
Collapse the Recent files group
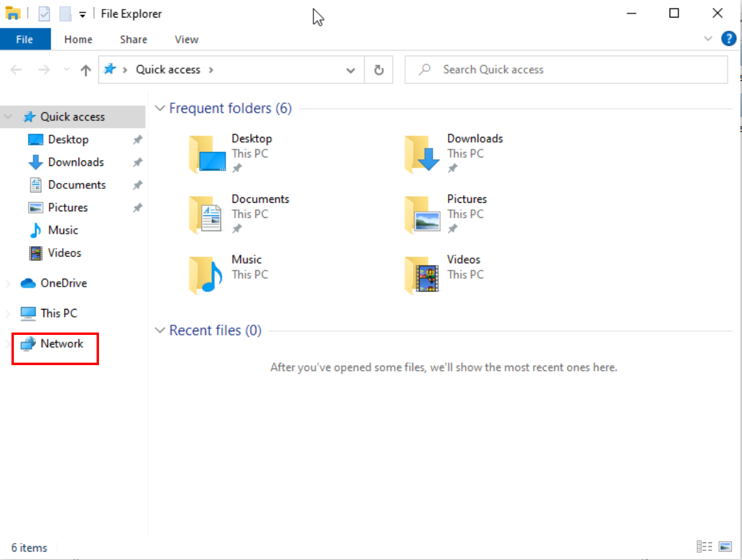coord(160,331)
